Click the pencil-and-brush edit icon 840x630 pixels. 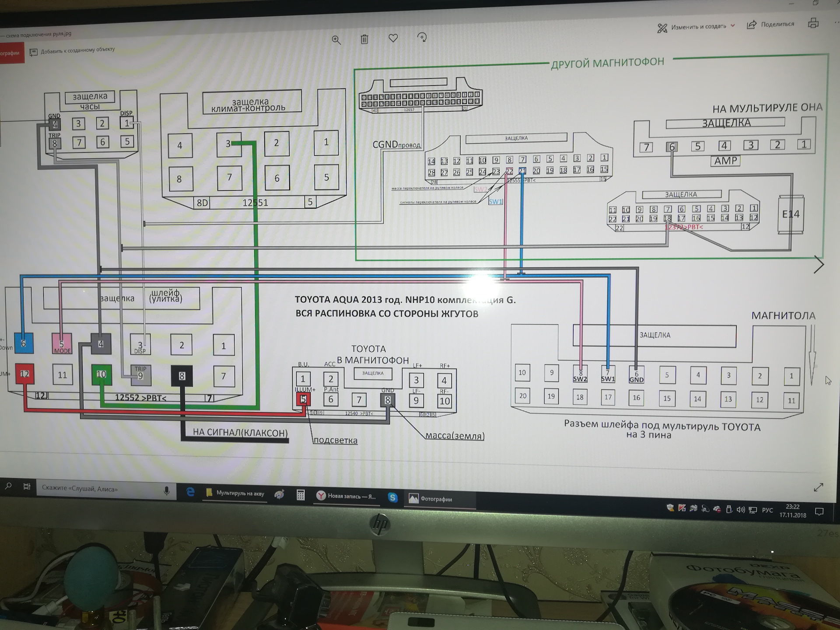[x=662, y=28]
